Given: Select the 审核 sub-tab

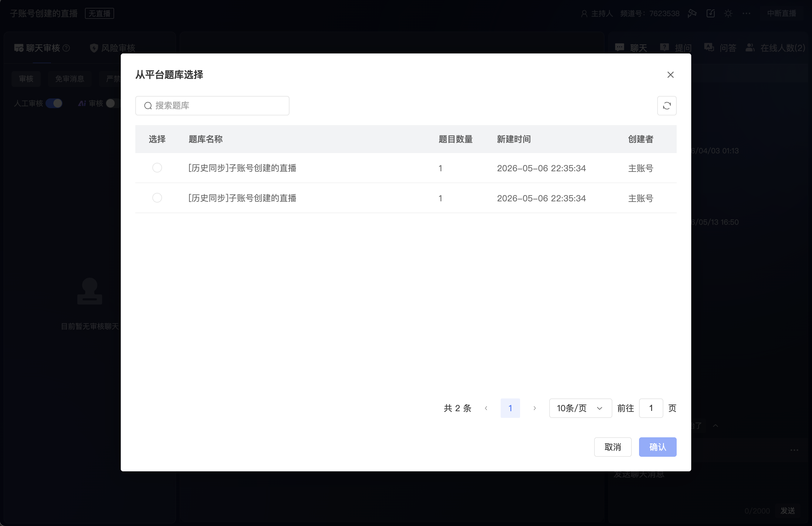Looking at the screenshot, I should coord(26,79).
